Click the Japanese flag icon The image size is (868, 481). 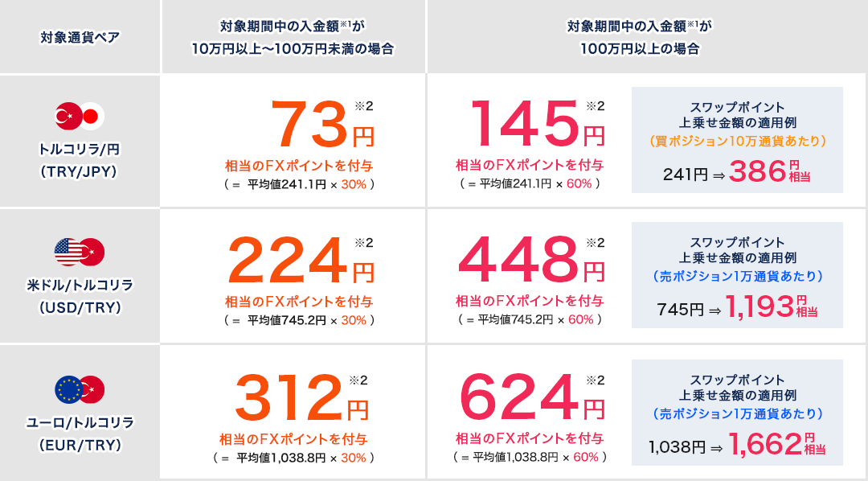92,117
